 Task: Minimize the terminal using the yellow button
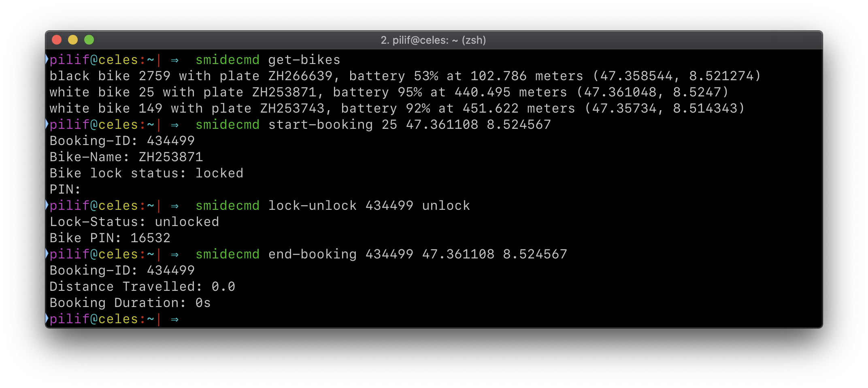pyautogui.click(x=73, y=40)
